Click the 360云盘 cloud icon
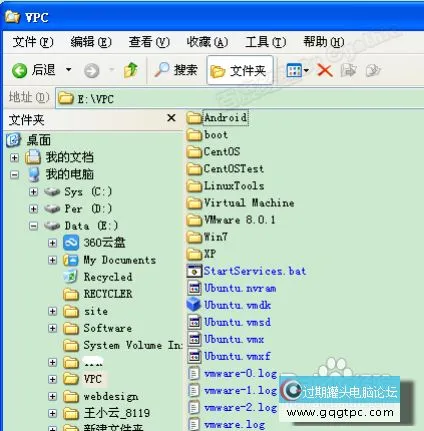The height and width of the screenshot is (431, 424). 71,243
